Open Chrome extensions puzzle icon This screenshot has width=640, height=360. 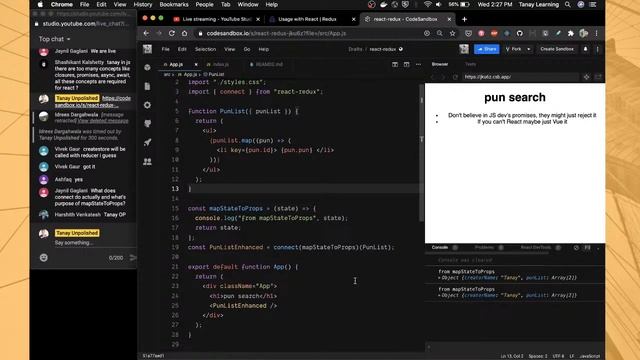pyautogui.click(x=571, y=33)
